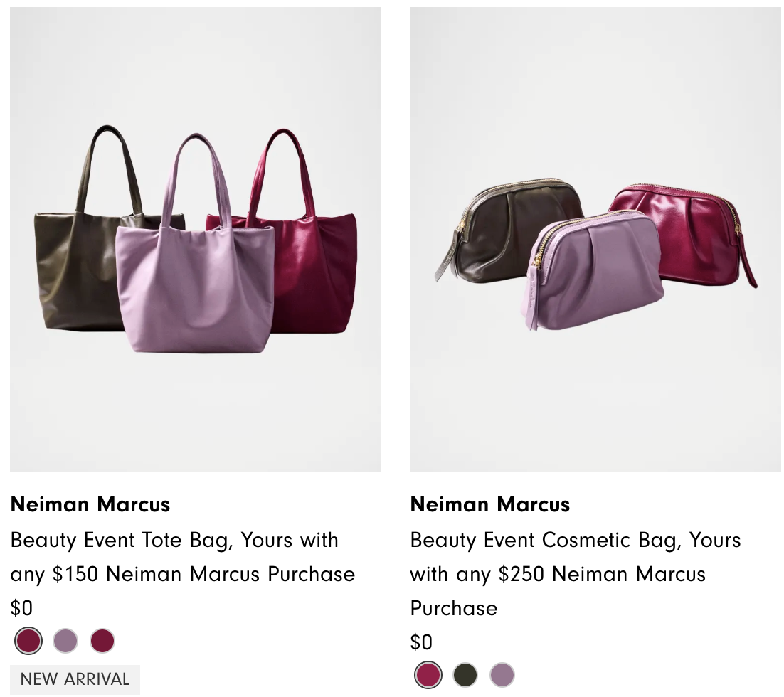
Task: Click the $0 price under the Cosmetic Bag
Action: click(421, 642)
